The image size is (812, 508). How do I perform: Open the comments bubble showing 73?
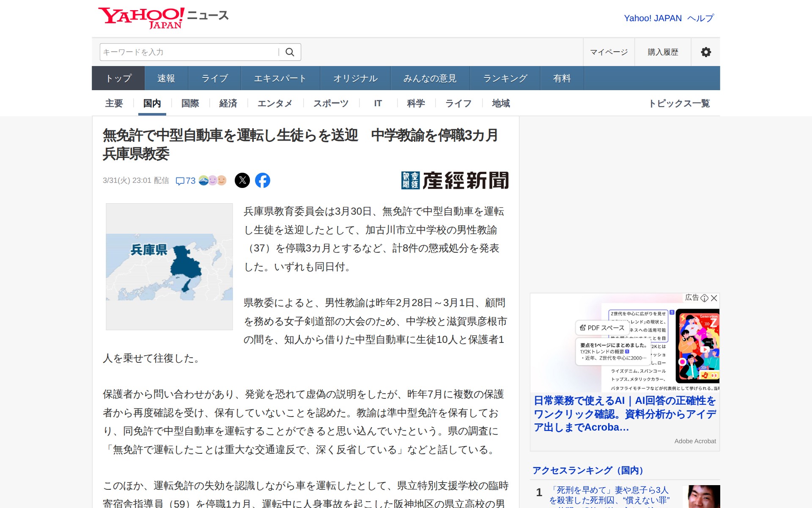coord(185,181)
